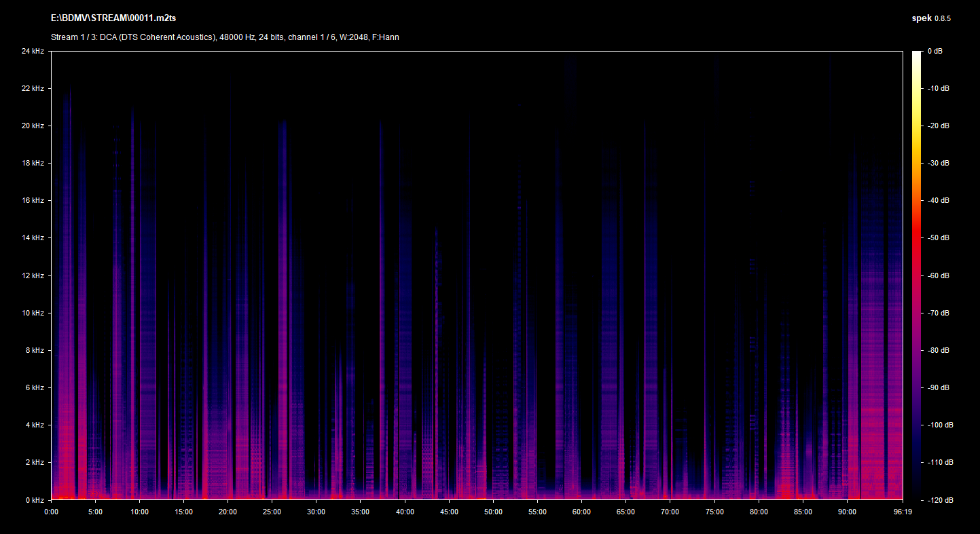Screen dimensions: 980x534
Task: Click the 96:19 end time marker
Action: coord(903,512)
